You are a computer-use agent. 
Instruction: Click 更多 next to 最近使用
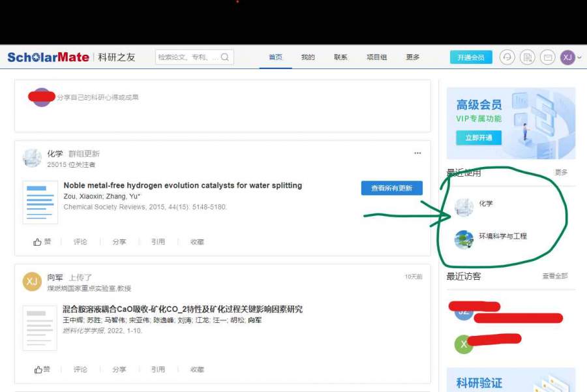pyautogui.click(x=561, y=172)
